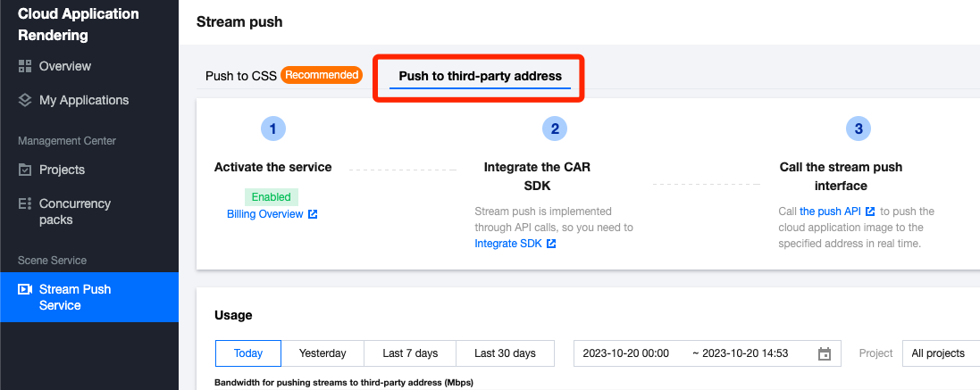Click external link icon beside Integrate SDK
This screenshot has height=390, width=980.
(551, 244)
